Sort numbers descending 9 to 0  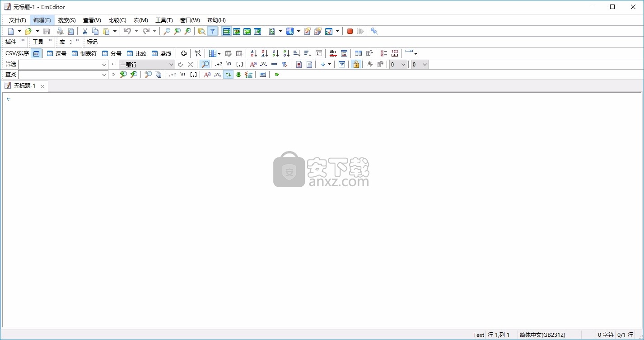pos(286,53)
